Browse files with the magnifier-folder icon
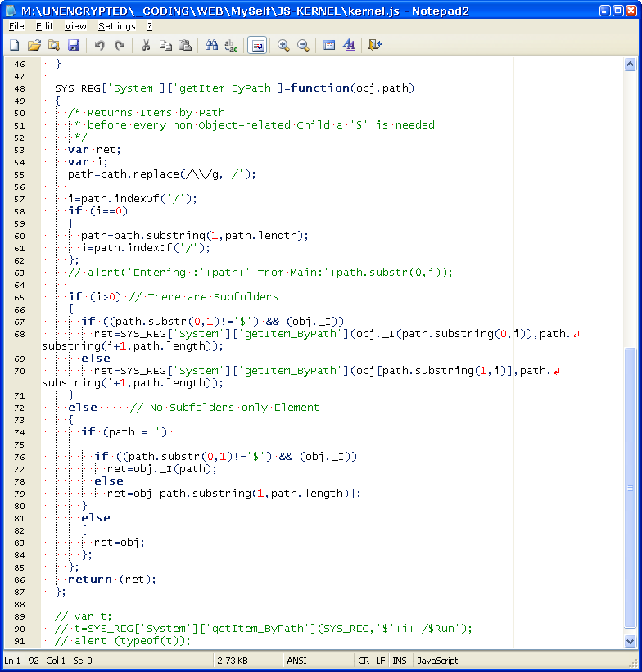The image size is (642, 672). click(53, 45)
